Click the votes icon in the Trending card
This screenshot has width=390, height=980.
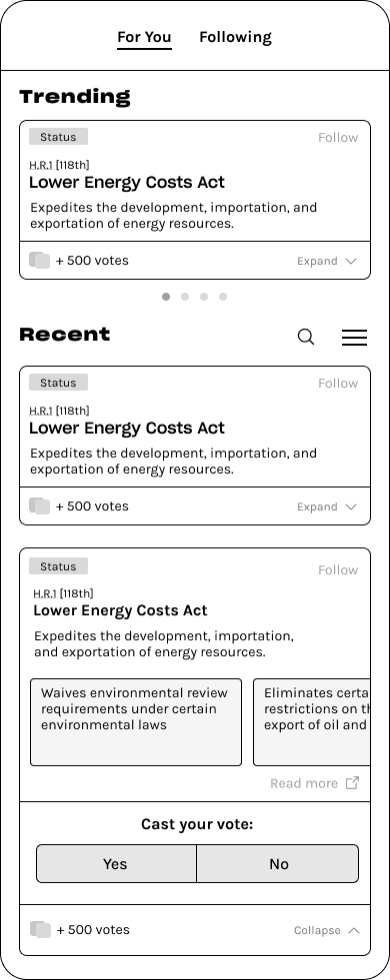(39, 260)
